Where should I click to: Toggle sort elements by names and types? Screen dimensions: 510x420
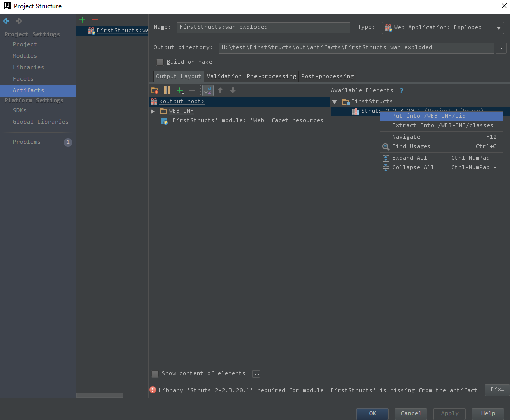tap(208, 90)
